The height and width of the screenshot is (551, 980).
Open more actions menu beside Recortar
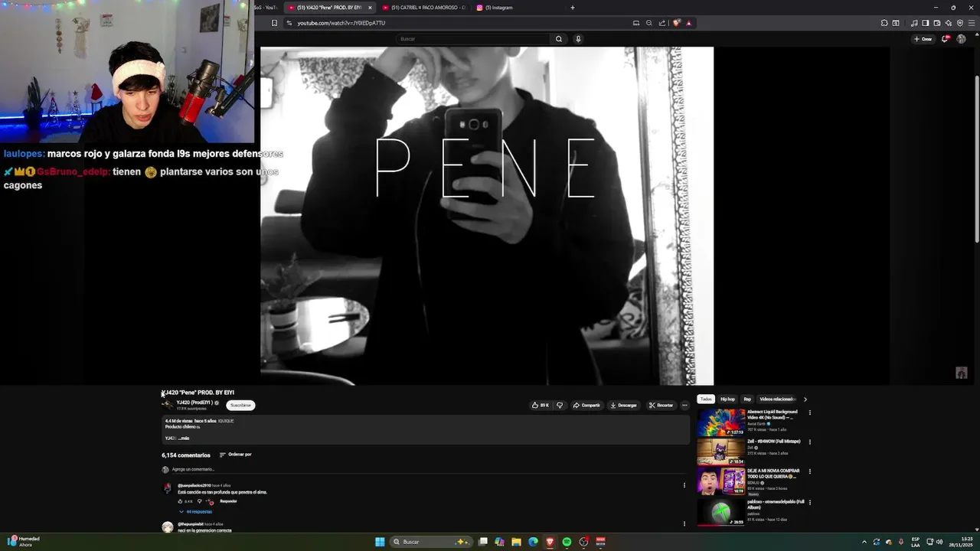pos(684,405)
